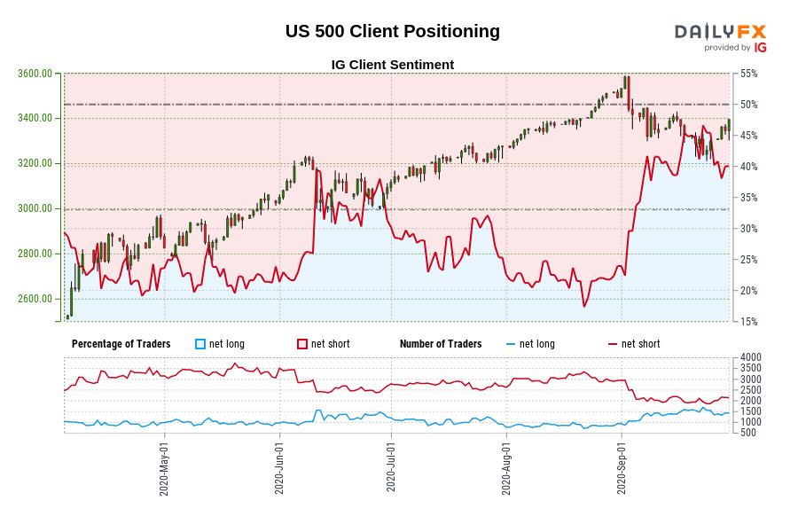
Task: Click the 3000 traders axis label
Action: coord(751,379)
